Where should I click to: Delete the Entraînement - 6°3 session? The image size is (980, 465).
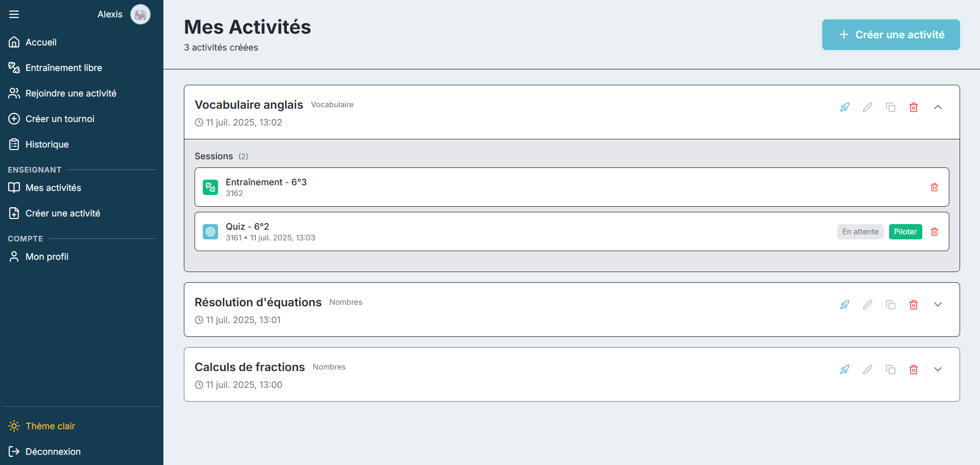pos(935,187)
